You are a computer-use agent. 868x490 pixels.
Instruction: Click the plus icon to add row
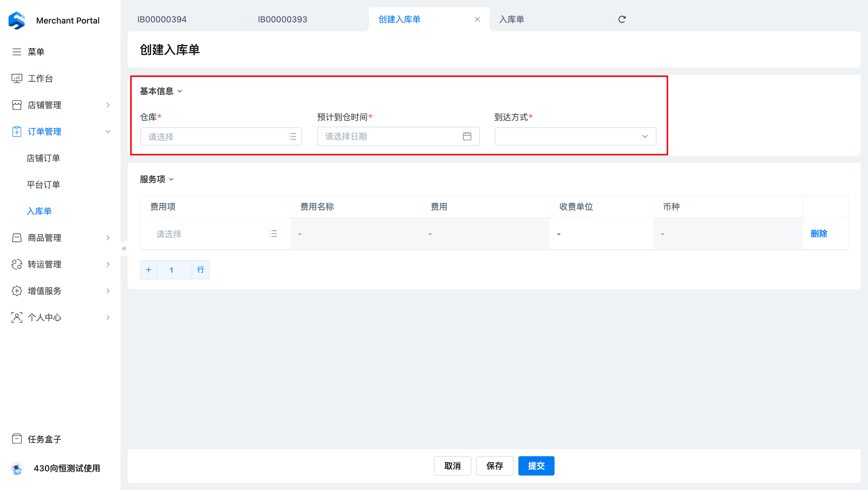pos(149,269)
